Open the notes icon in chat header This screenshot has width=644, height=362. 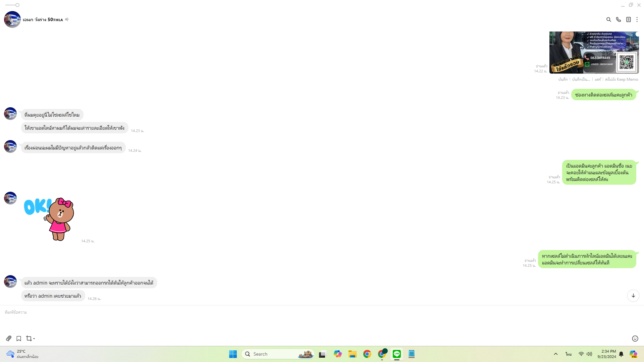[x=628, y=19]
